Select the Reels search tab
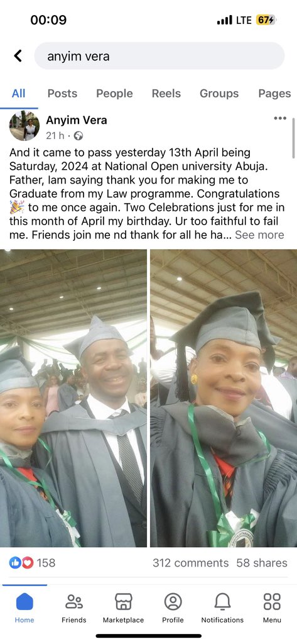The image size is (297, 644). pyautogui.click(x=166, y=94)
